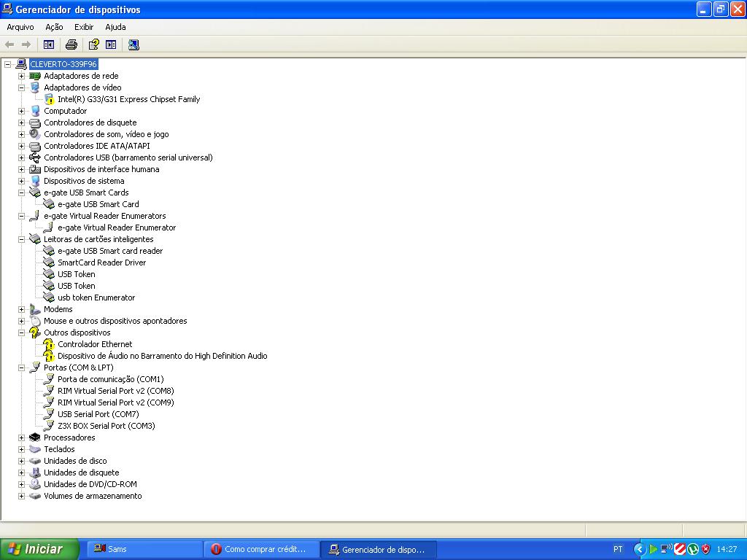The width and height of the screenshot is (747, 560).
Task: Switch to Como comprar crédit... taskbar window
Action: [x=260, y=549]
